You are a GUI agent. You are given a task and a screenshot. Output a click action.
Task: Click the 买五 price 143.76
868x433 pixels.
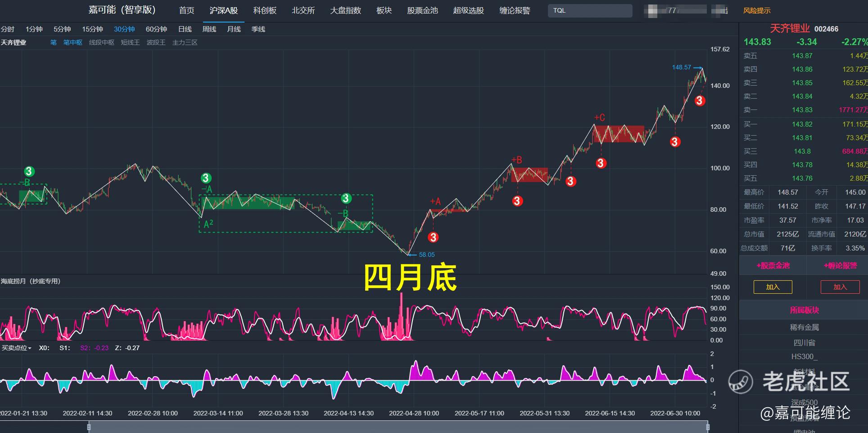pos(802,178)
